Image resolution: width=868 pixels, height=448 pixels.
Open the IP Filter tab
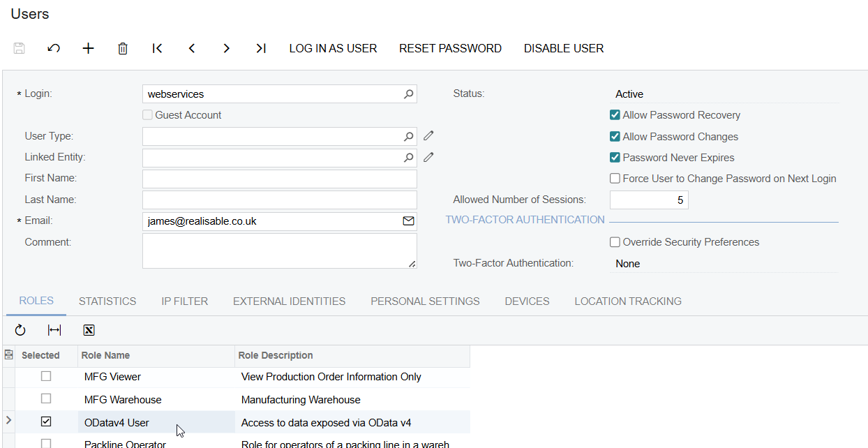tap(185, 301)
